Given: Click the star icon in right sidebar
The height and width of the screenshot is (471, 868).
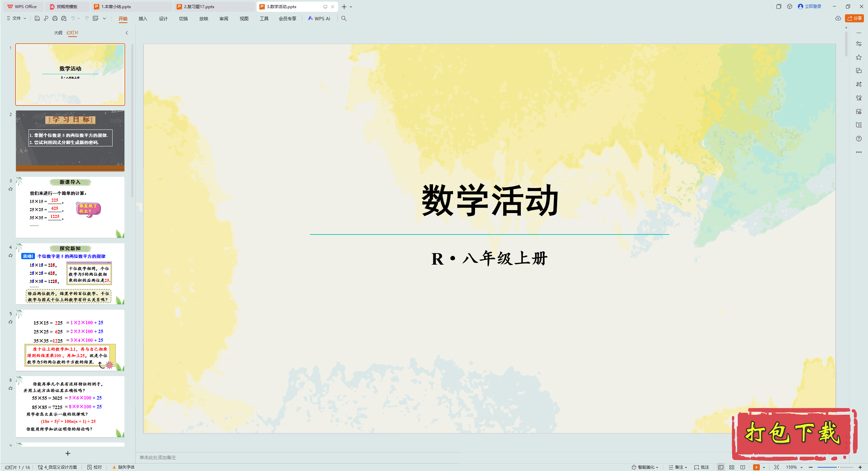Looking at the screenshot, I should (859, 57).
